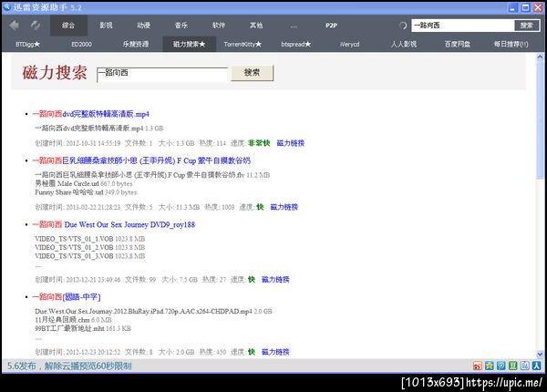Click the 磁力搜索 red page logo
This screenshot has width=547, height=392.
pyautogui.click(x=55, y=73)
